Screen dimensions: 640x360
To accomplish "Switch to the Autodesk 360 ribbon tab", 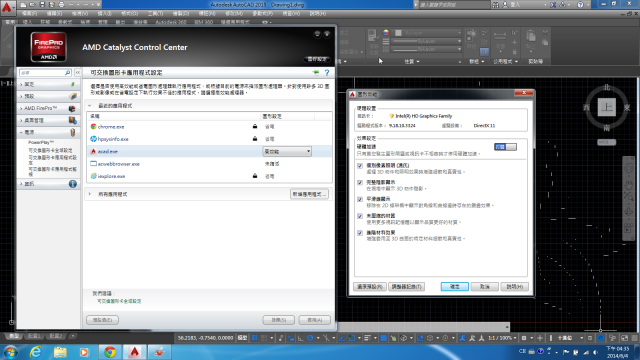I will [171, 22].
